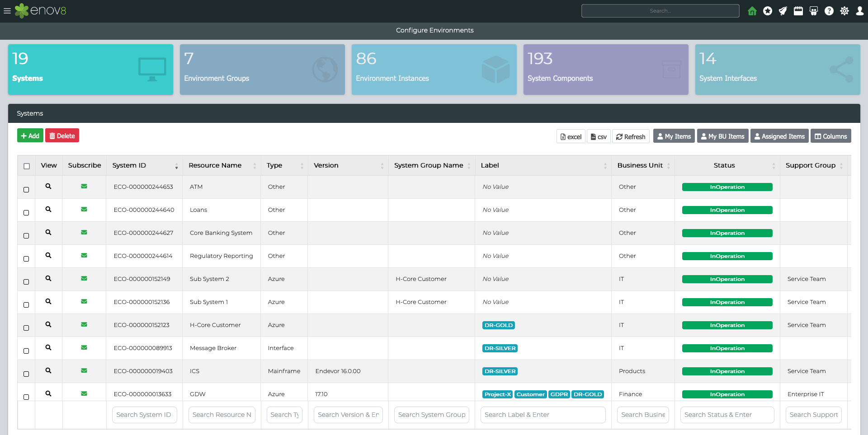Focus the top global Search field
Viewport: 868px width, 435px height.
click(x=660, y=11)
